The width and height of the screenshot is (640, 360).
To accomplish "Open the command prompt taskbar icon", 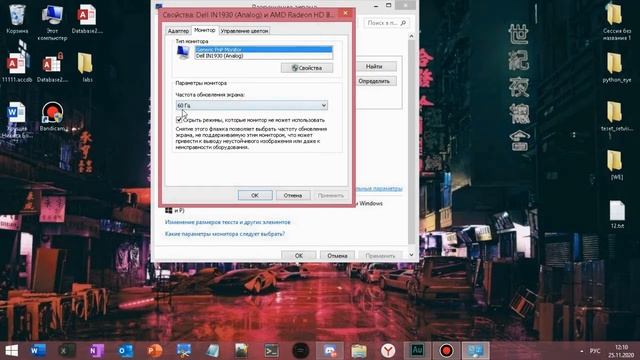I will (271, 351).
